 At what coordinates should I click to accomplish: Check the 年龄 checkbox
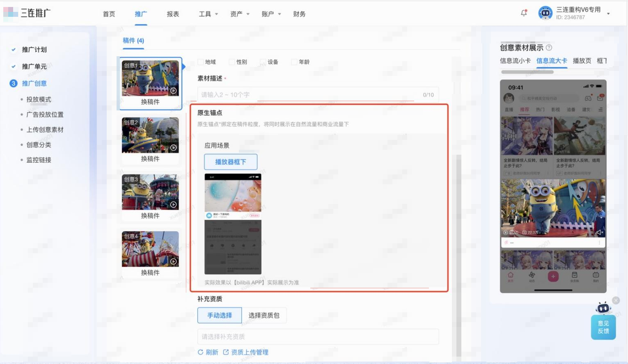(x=294, y=62)
